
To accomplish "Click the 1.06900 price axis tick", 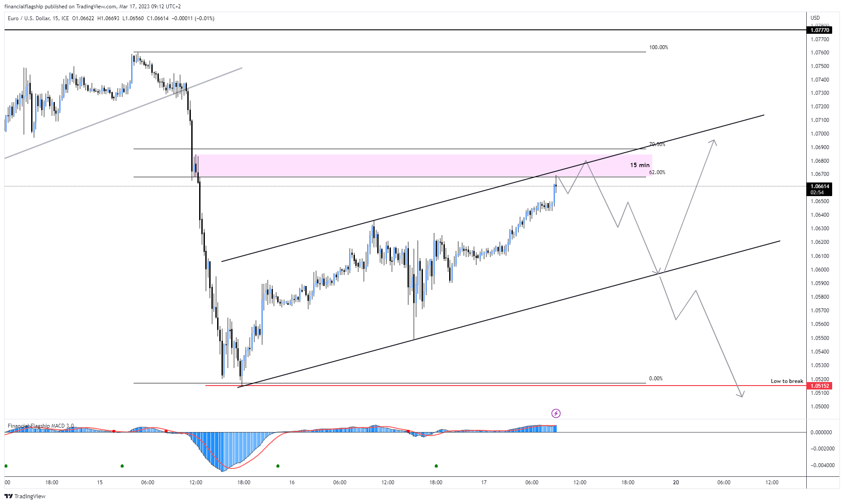I will tap(820, 147).
